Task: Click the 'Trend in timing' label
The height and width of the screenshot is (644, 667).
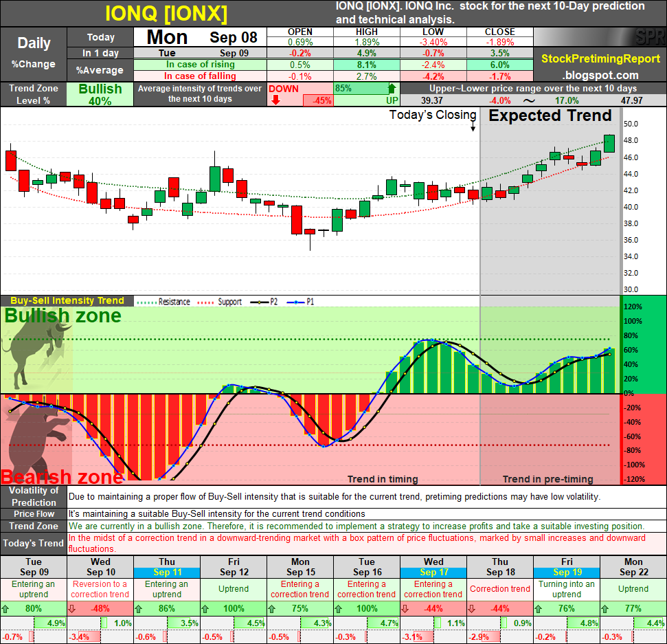Action: [x=383, y=479]
